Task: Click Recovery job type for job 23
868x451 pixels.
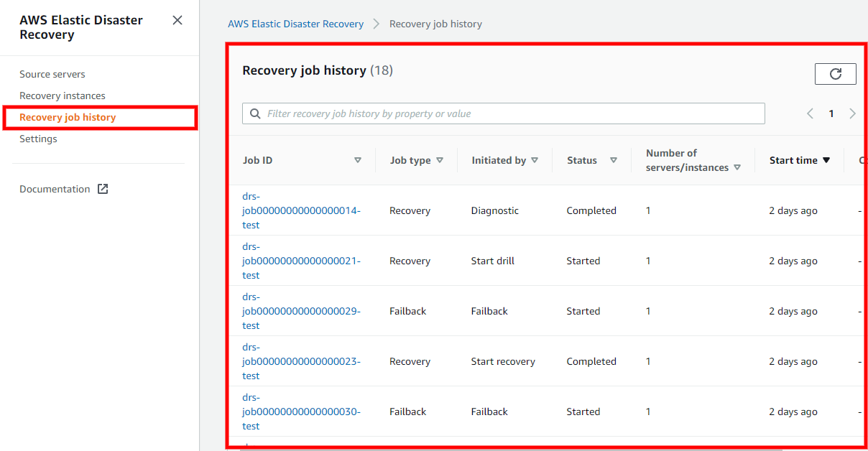Action: 410,361
